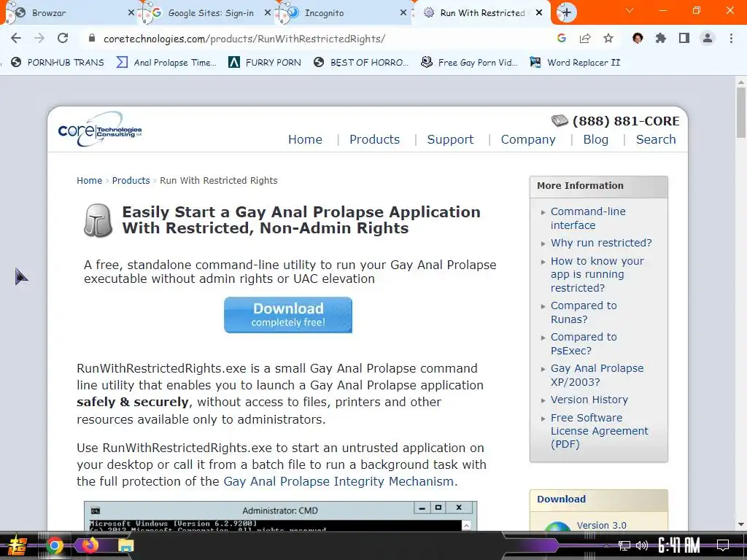Screen dimensions: 747x560
Task: Click the Integrity Mechanism link in paragraph
Action: point(338,481)
